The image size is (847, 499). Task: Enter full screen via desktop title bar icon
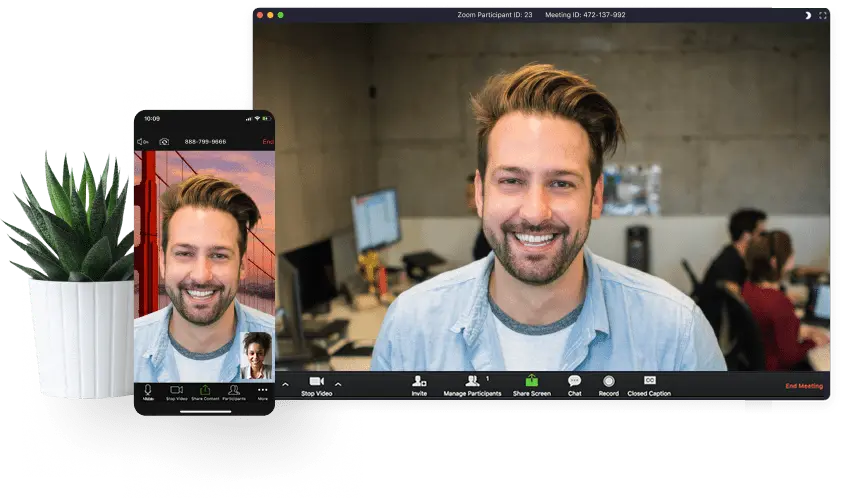[x=823, y=15]
